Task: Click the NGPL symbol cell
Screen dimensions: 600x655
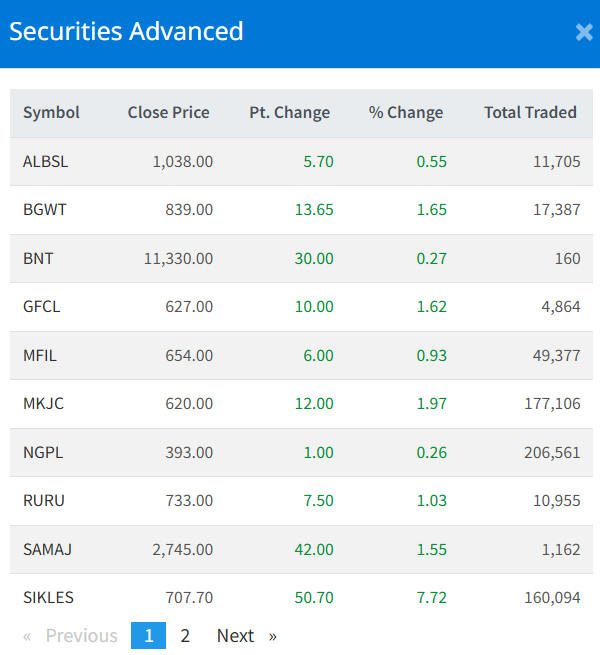Action: 43,452
